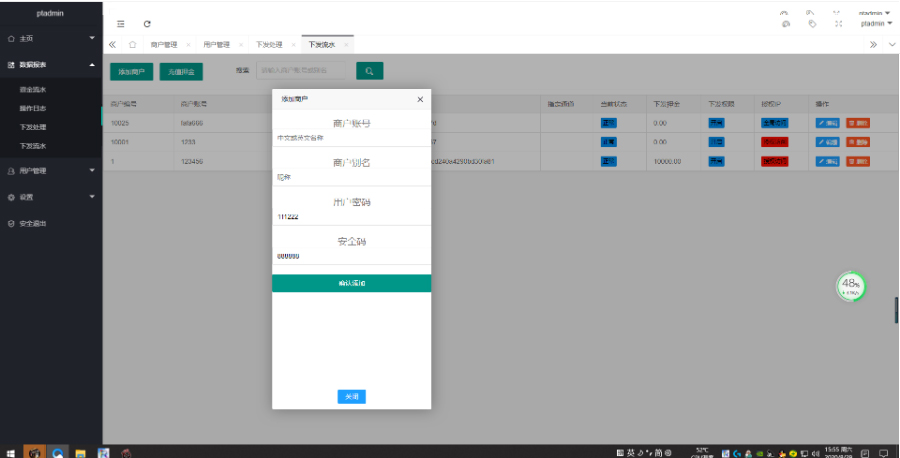
Task: Open the tab options dropdown chevron
Action: (x=891, y=45)
